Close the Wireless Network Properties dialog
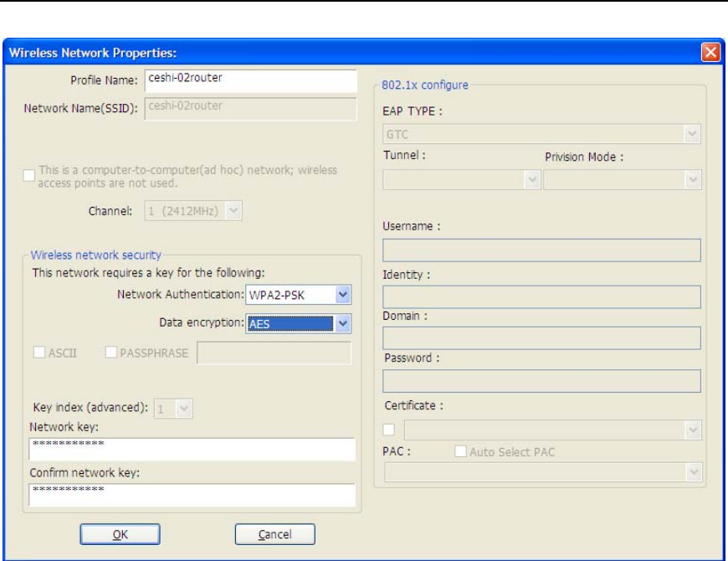This screenshot has height=561, width=728. (x=710, y=53)
